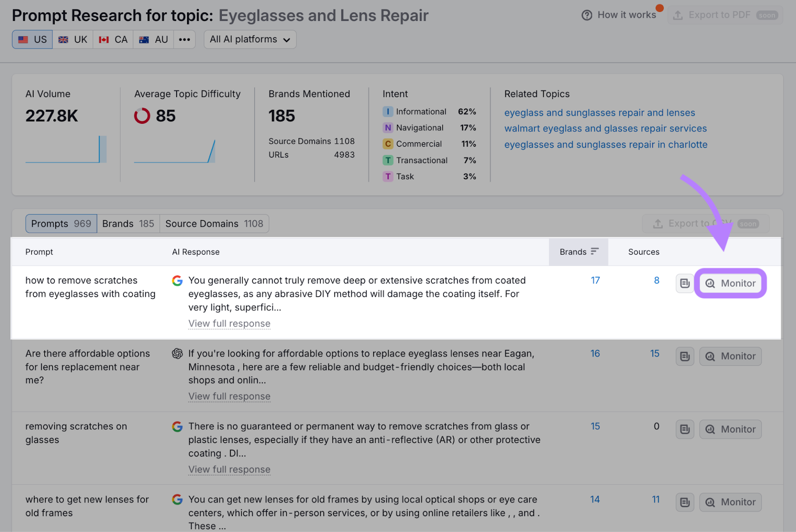Image resolution: width=796 pixels, height=532 pixels.
Task: Expand more country options with ellipsis
Action: (x=185, y=39)
